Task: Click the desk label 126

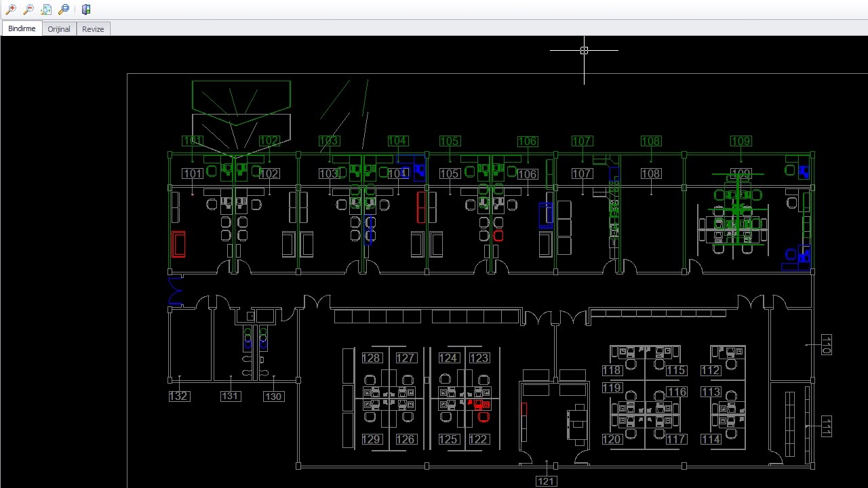Action: (406, 439)
